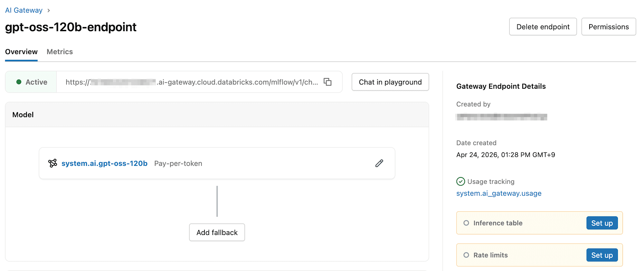The width and height of the screenshot is (644, 271).
Task: Click the Date created label
Action: (476, 143)
